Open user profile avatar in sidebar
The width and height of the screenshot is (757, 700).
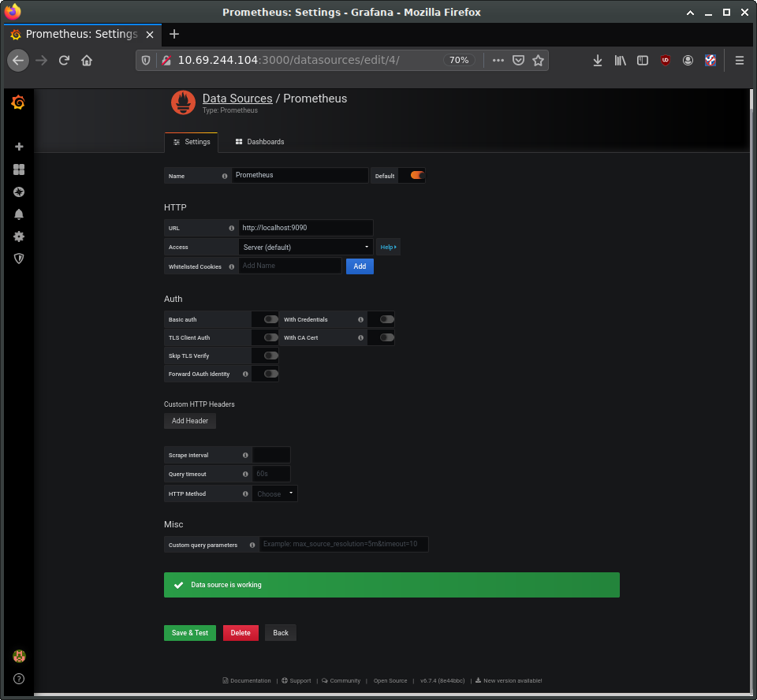(x=19, y=656)
